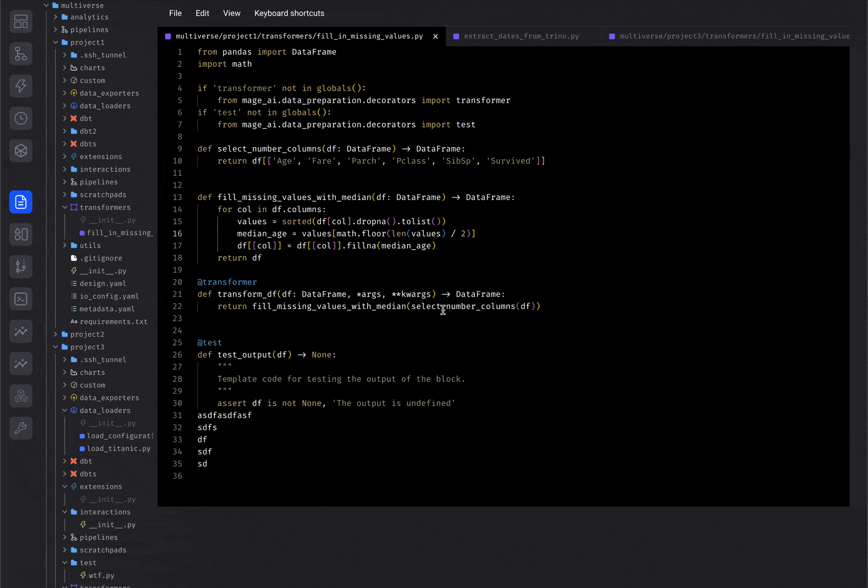
Task: Click the red dbt icon in project1
Action: pos(74,118)
